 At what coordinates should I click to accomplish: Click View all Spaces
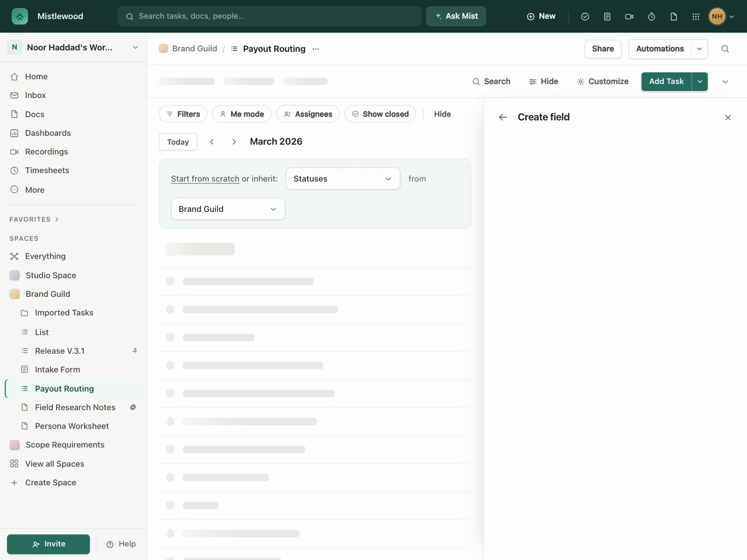73,464
